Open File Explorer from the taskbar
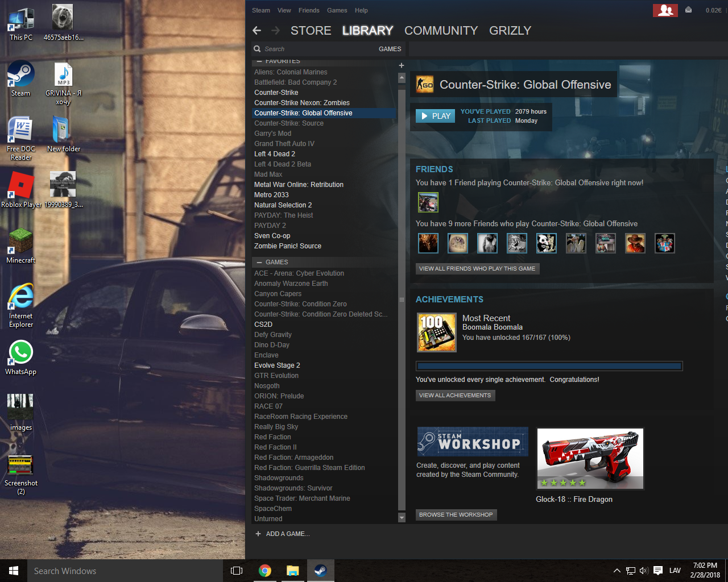The height and width of the screenshot is (582, 728). (292, 571)
